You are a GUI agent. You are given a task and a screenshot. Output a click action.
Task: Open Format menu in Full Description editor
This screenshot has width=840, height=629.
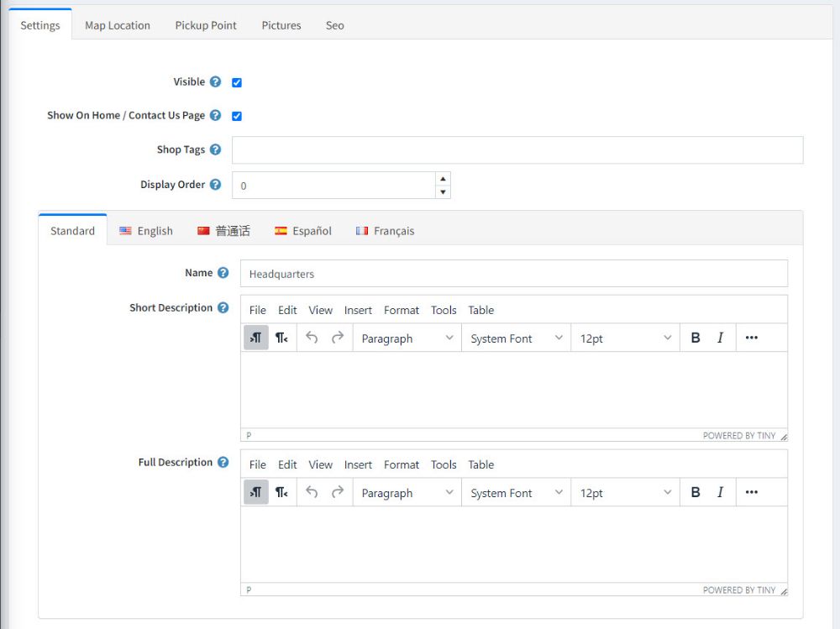click(402, 464)
